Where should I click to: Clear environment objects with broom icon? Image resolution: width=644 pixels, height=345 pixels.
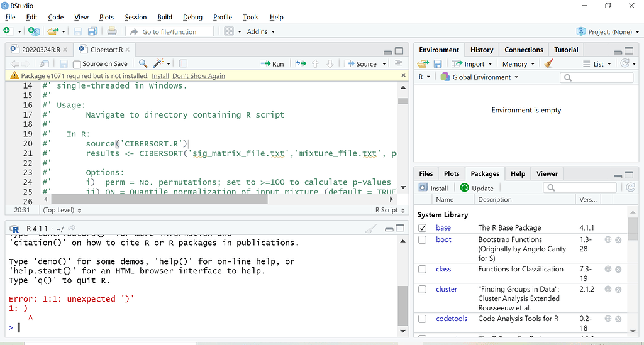(548, 63)
